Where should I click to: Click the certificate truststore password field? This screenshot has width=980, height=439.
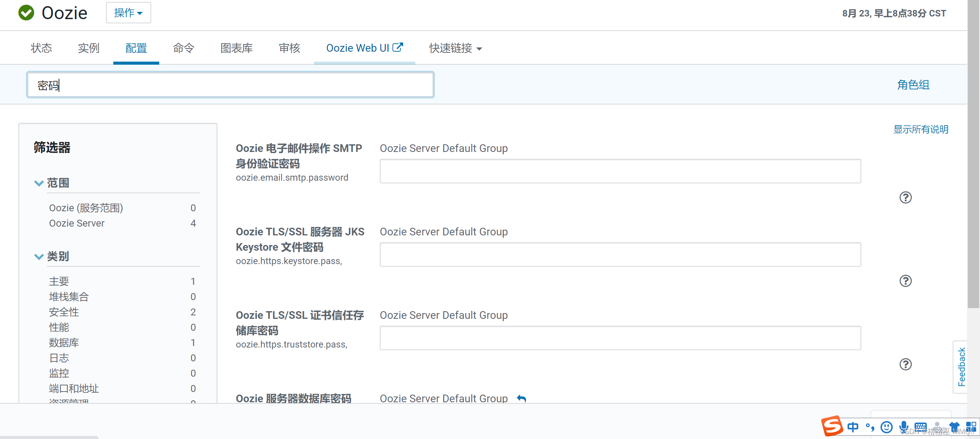coord(620,338)
